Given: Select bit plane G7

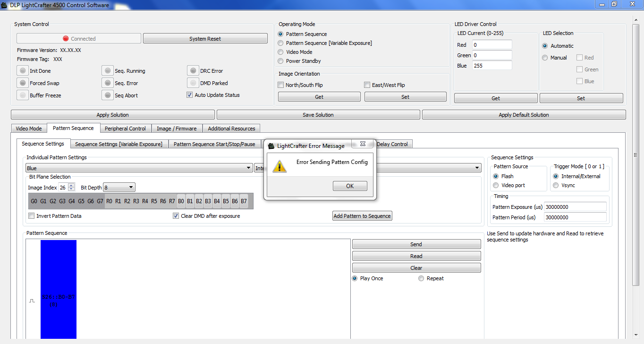Looking at the screenshot, I should point(100,201).
